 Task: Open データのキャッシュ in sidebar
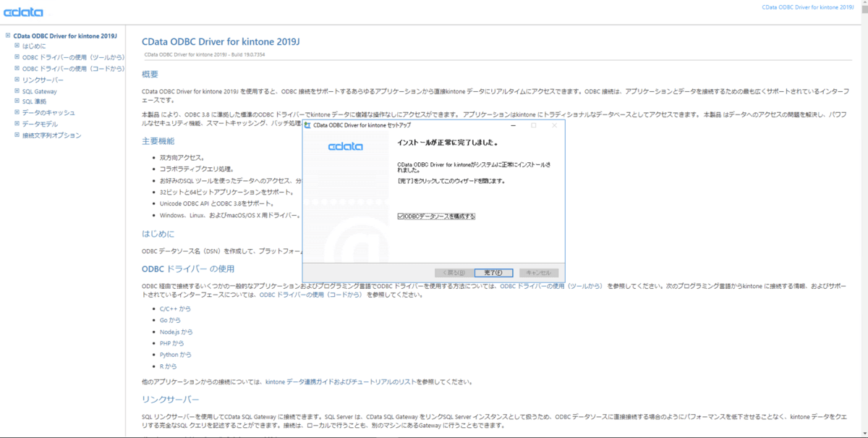pos(48,113)
